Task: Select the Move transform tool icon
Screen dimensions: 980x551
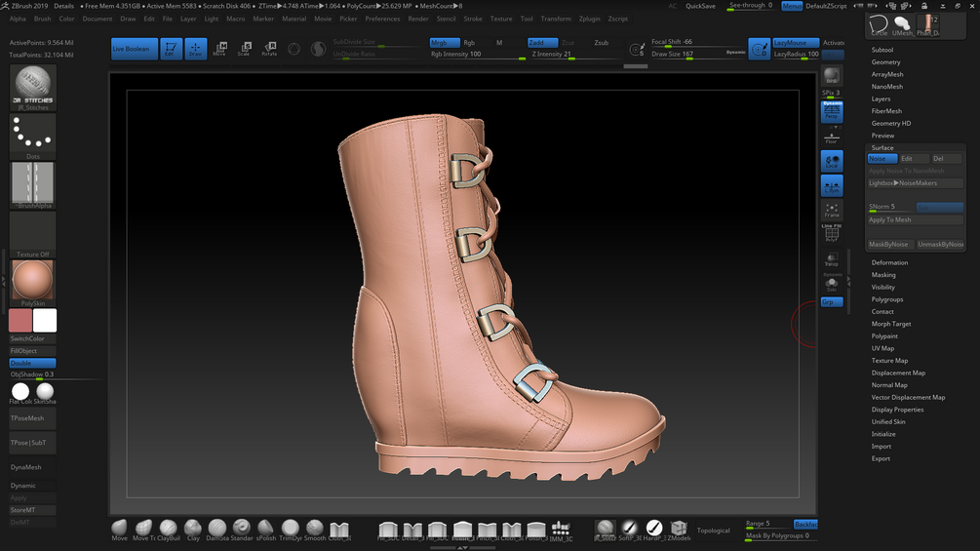Action: 219,48
